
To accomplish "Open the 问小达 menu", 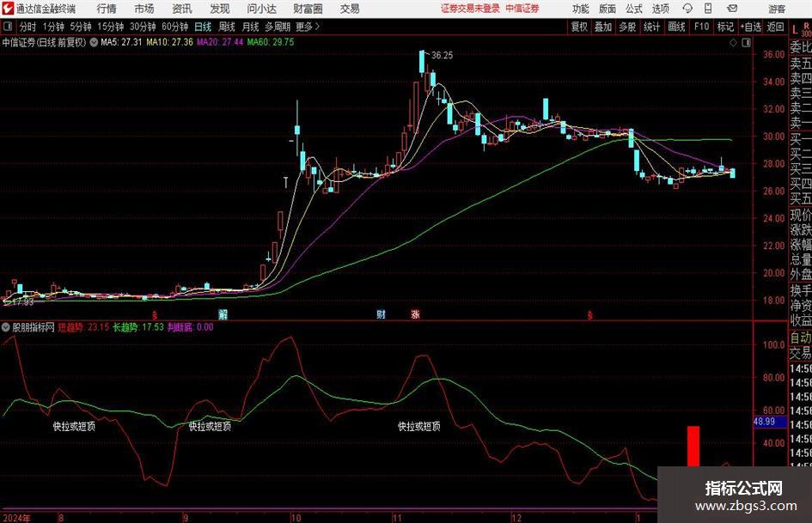I will click(261, 9).
